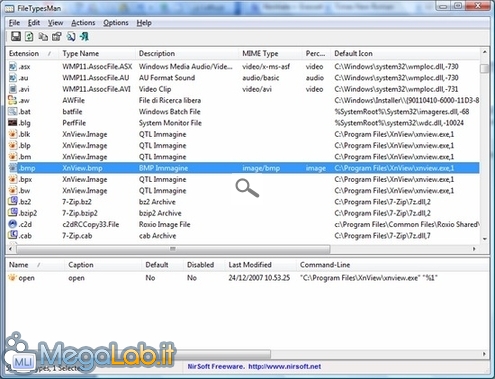495x379 pixels.
Task: Click the upper list vertical scrollbar thumb
Action: point(484,68)
